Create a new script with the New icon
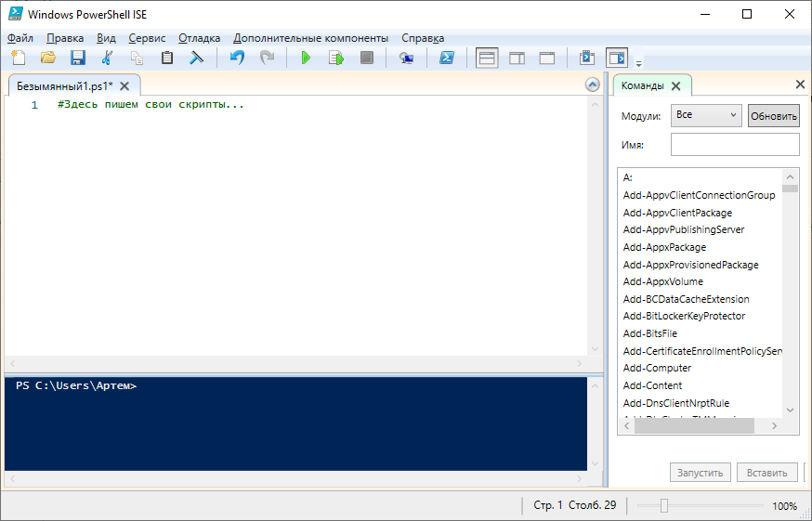 tap(19, 58)
